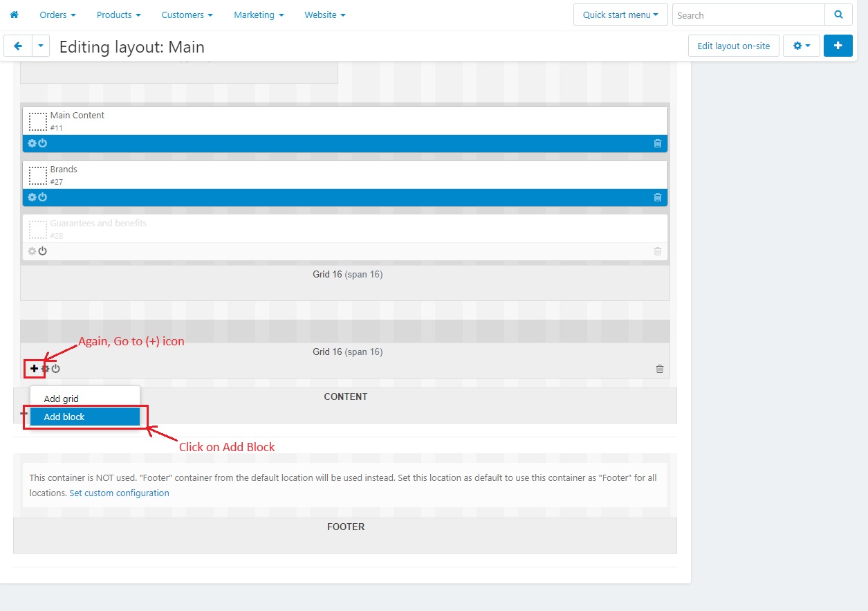
Task: Open the Marketing menu
Action: (x=259, y=15)
